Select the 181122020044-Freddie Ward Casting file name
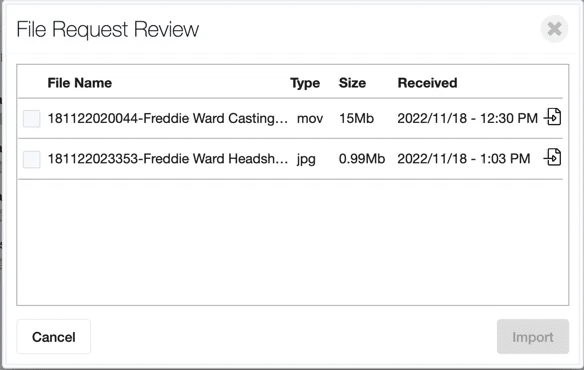 [x=168, y=118]
